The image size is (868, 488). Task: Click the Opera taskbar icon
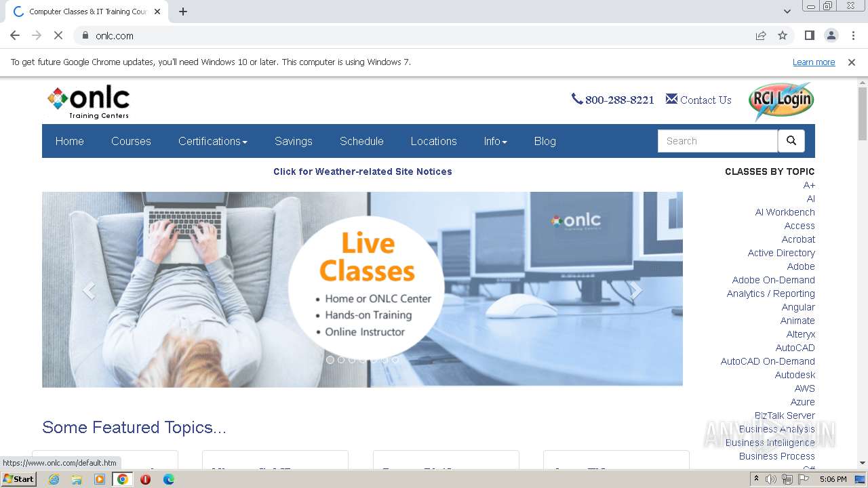[145, 479]
